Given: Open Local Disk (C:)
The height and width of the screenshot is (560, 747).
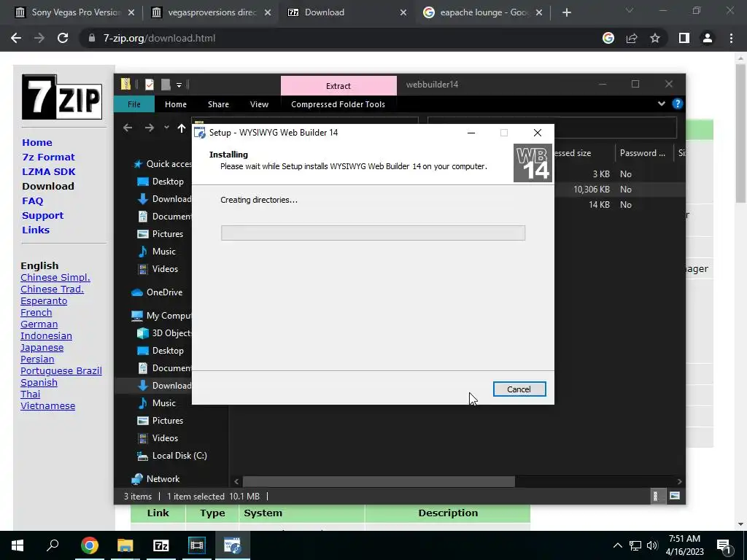Looking at the screenshot, I should (172, 456).
